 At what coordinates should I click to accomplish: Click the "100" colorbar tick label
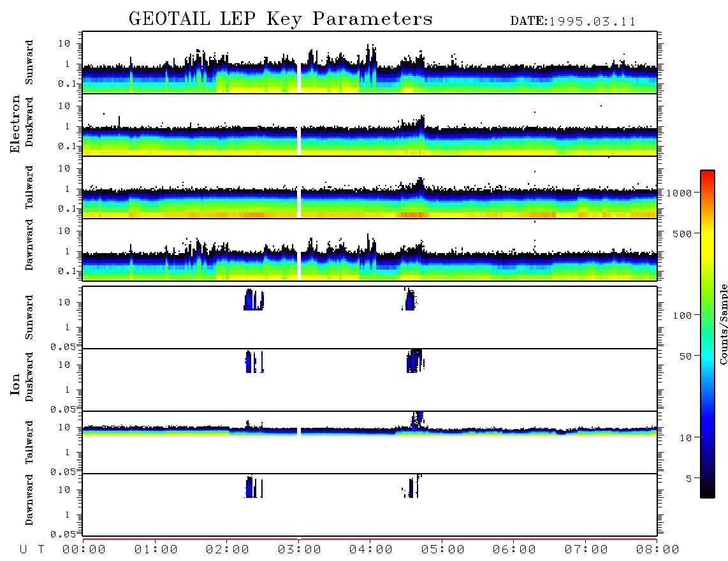pyautogui.click(x=682, y=316)
